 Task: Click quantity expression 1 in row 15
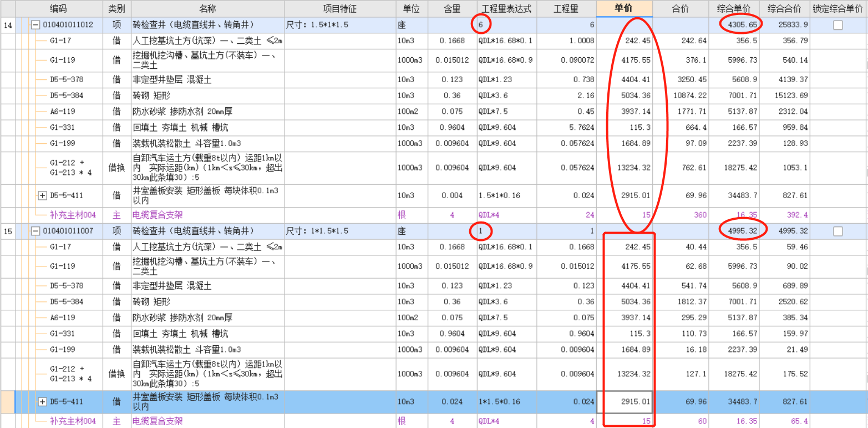point(506,231)
